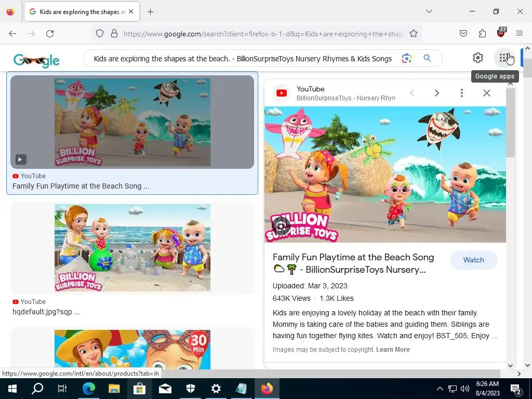Open a new browser tab

click(150, 12)
